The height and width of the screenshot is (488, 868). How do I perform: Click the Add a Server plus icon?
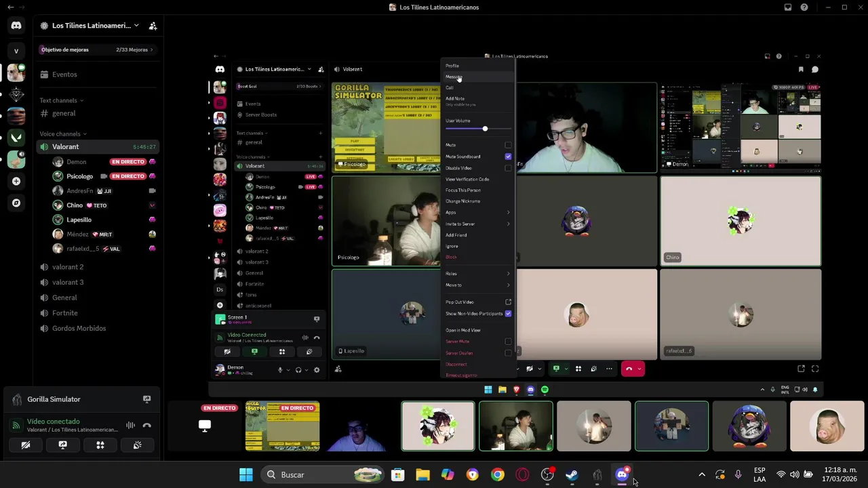16,181
